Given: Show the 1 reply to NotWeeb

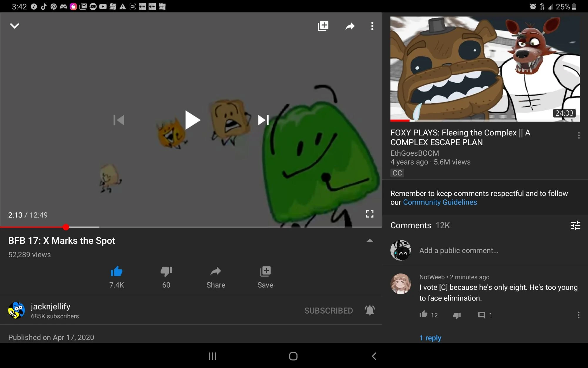Looking at the screenshot, I should 430,338.
